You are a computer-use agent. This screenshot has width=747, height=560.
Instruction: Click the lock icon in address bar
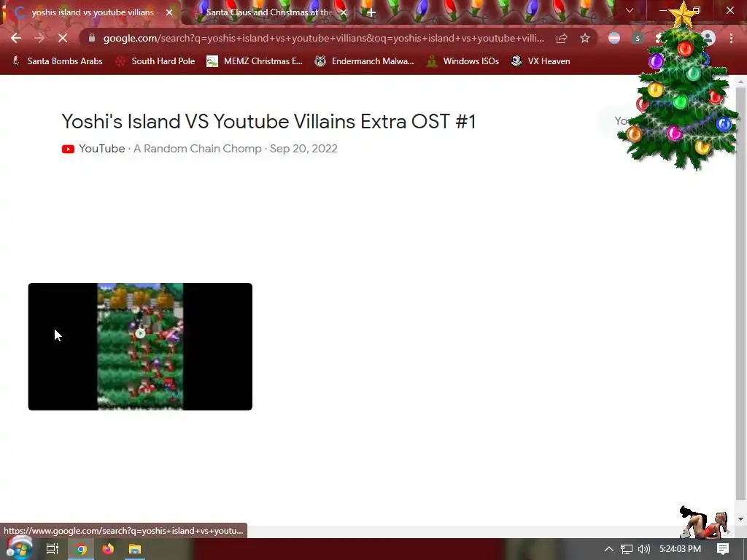click(92, 38)
